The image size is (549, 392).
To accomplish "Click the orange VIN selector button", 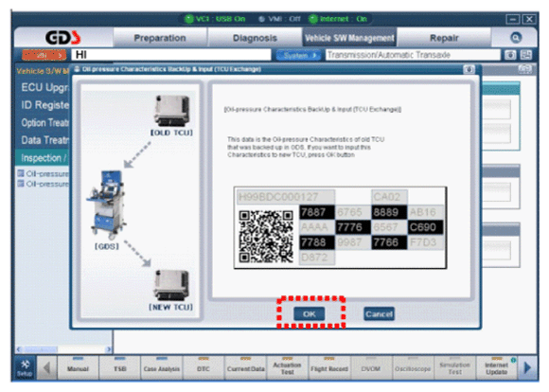I will coord(44,55).
